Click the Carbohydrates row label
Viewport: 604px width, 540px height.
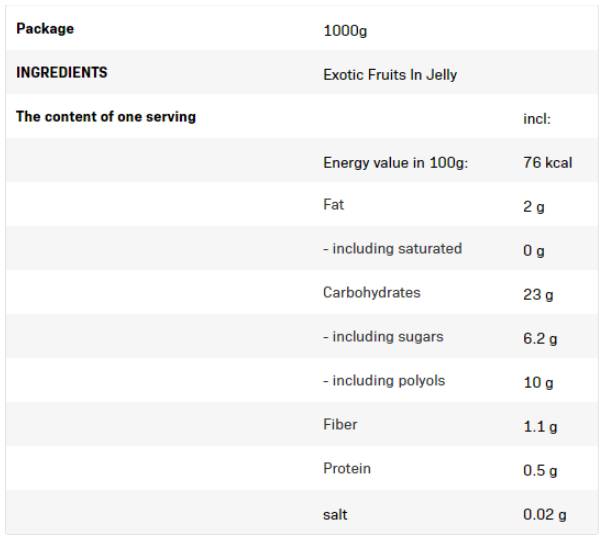(x=372, y=293)
